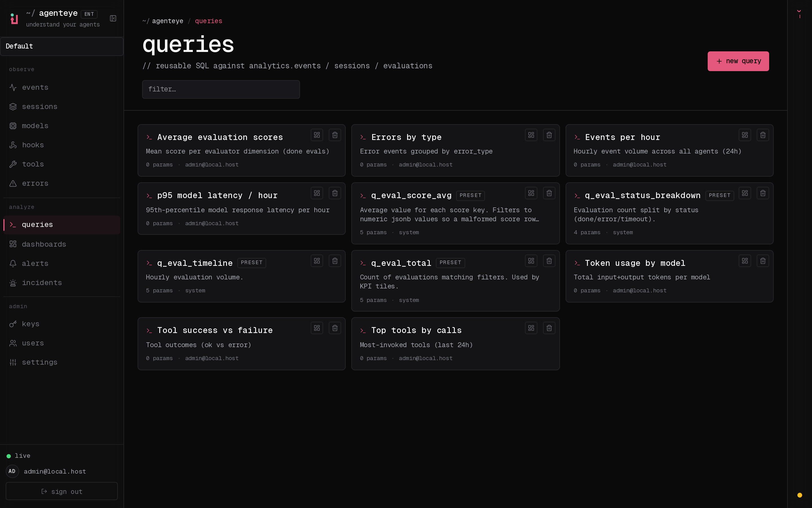The width and height of the screenshot is (812, 508).
Task: Delete the Top tools by calls query
Action: (x=549, y=328)
